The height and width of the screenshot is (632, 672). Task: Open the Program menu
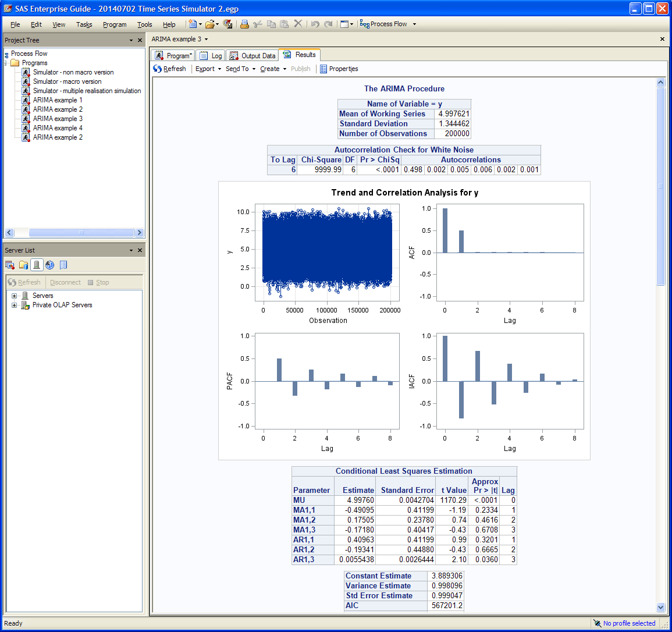pos(115,24)
